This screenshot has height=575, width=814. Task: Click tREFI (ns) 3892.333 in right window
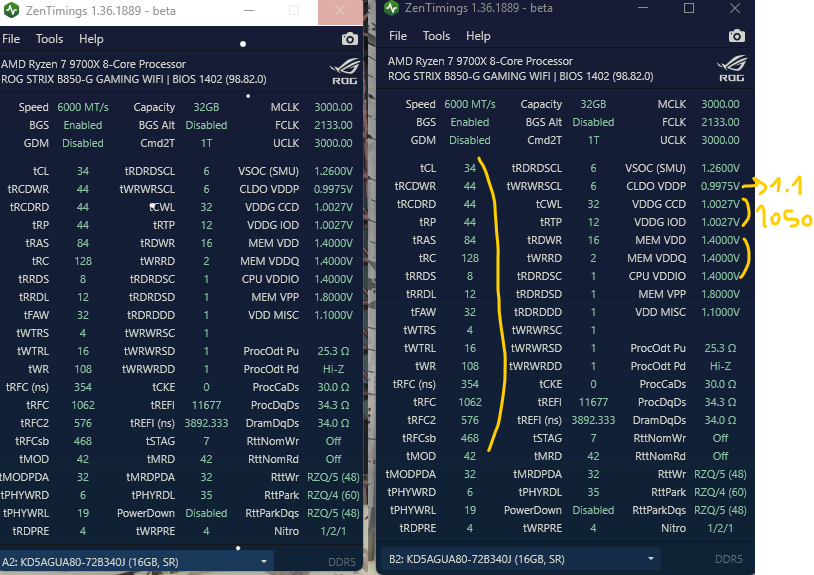[x=593, y=420]
